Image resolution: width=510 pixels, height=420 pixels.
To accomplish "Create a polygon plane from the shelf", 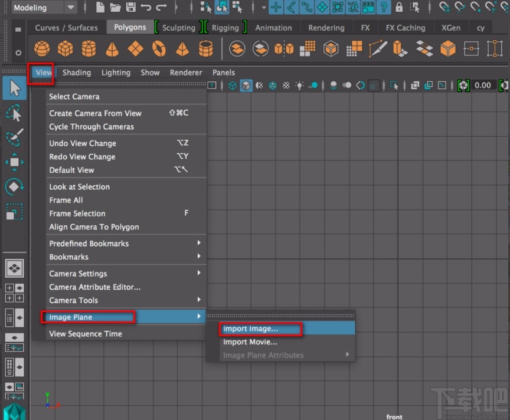I will (x=136, y=49).
